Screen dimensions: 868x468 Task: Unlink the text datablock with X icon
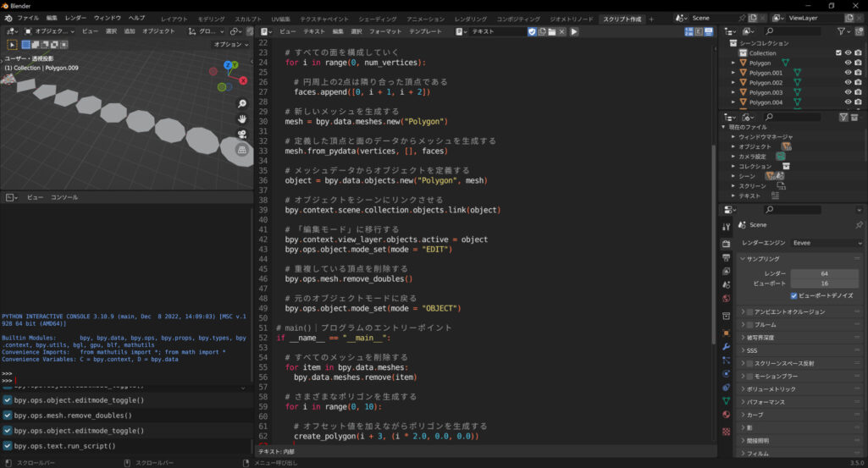click(562, 31)
